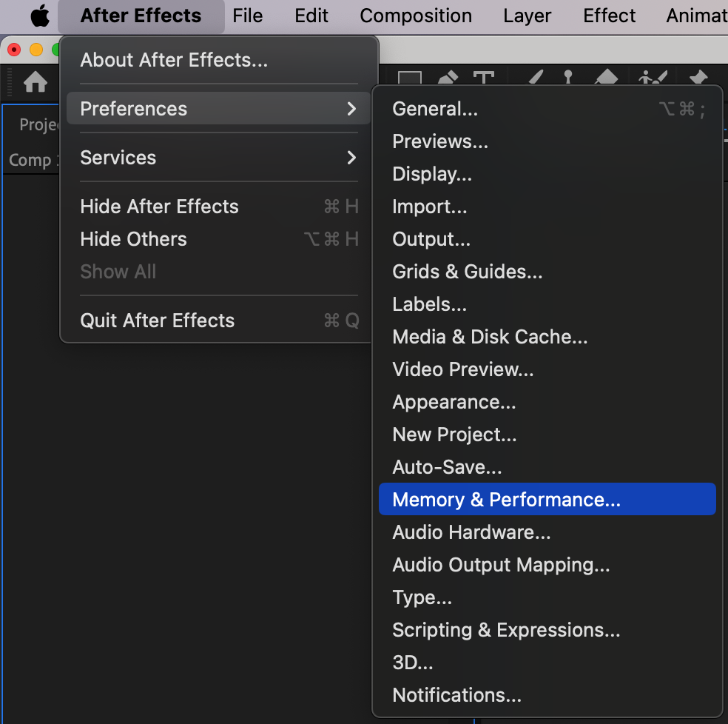Screen dimensions: 728x724
Task: Choose Quit After Effects
Action: click(x=157, y=321)
